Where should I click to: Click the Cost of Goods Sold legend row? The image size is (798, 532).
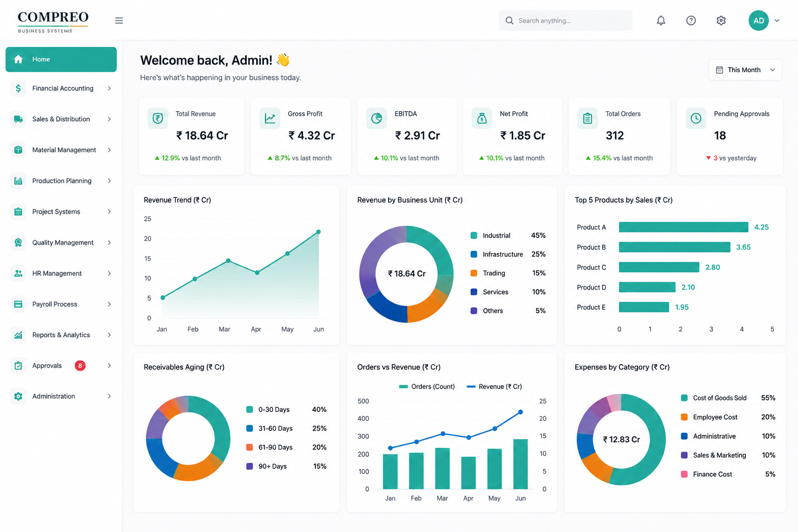click(728, 398)
